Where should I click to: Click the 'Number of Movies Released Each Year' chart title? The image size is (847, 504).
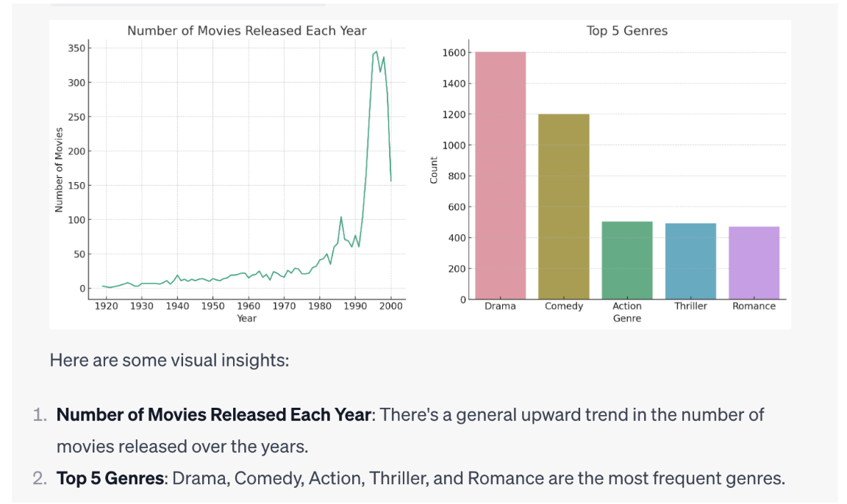[x=246, y=31]
